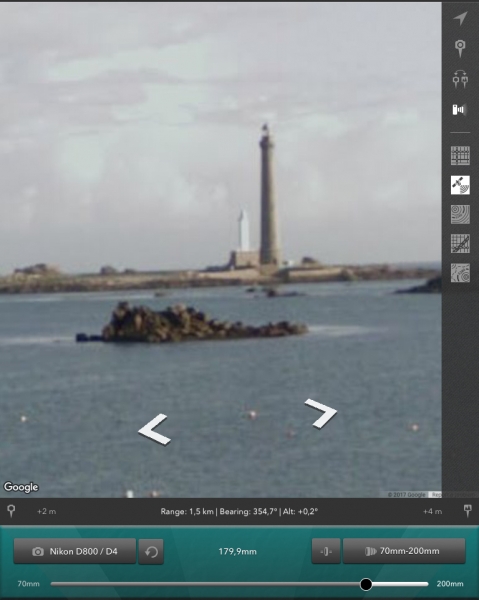Viewport: 479px width, 600px height.
Task: Click the 200mm maximum label
Action: coord(450,584)
